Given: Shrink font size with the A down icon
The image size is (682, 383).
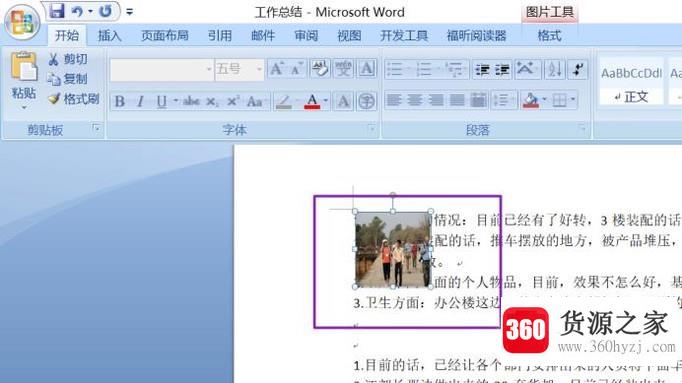Looking at the screenshot, I should pyautogui.click(x=297, y=69).
